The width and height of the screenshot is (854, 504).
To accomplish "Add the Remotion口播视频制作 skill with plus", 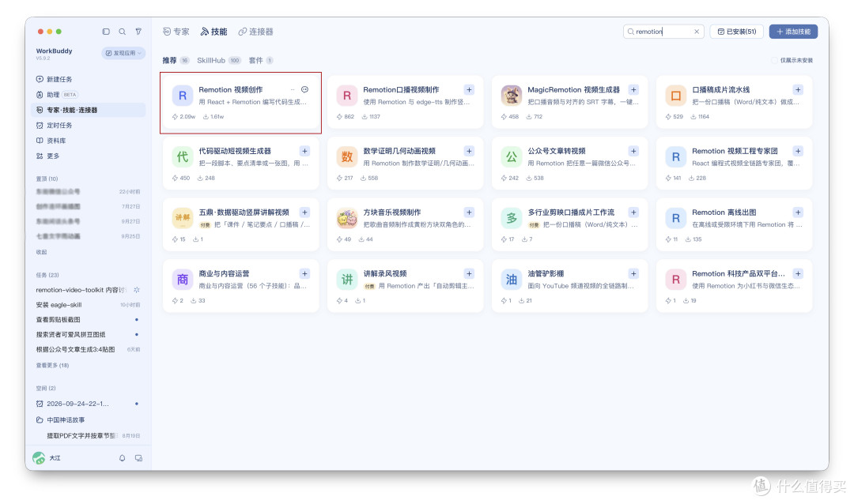I will point(469,89).
